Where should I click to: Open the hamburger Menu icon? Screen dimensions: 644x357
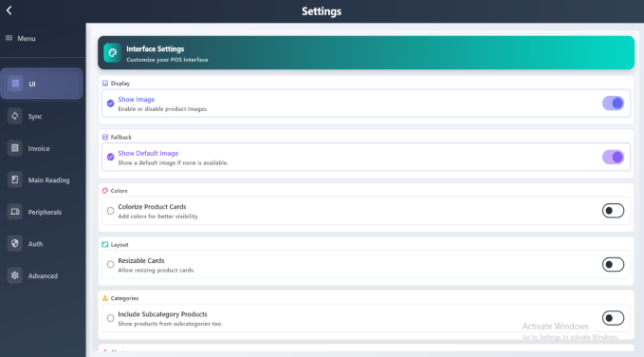[x=9, y=38]
